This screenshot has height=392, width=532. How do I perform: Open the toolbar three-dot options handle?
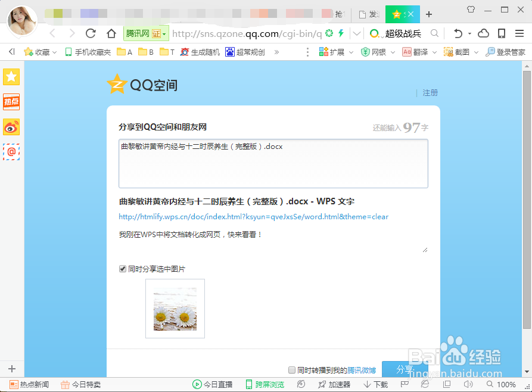(307, 52)
